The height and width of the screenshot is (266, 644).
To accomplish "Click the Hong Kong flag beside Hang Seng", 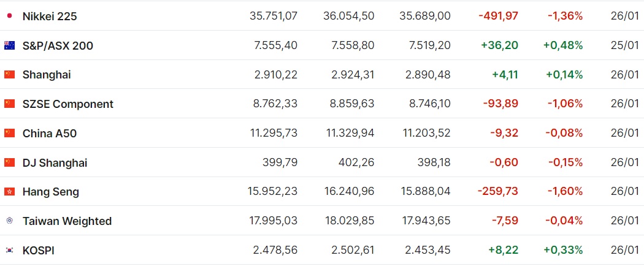I will click(x=9, y=192).
